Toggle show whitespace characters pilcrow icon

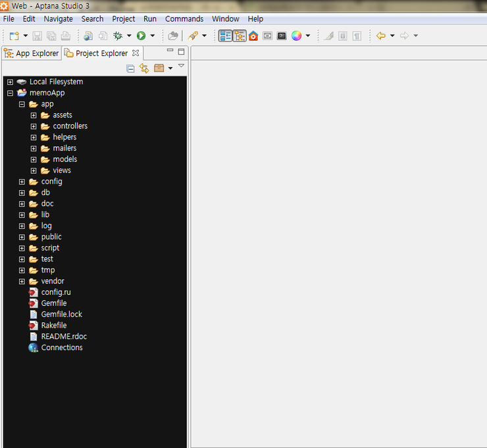357,36
